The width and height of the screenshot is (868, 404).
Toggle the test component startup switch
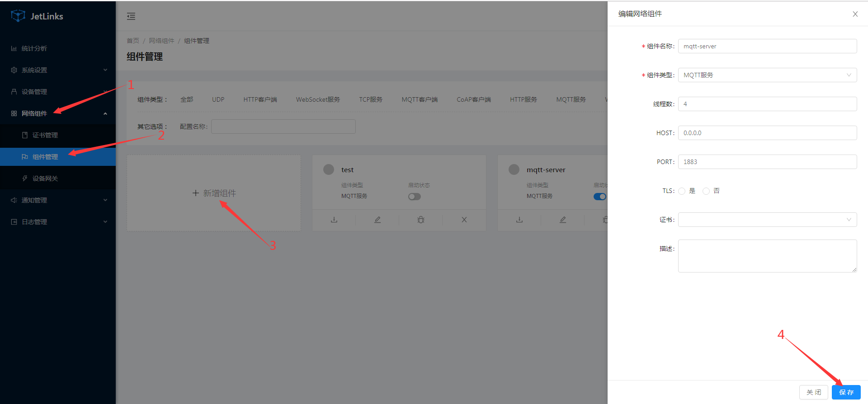pyautogui.click(x=414, y=197)
